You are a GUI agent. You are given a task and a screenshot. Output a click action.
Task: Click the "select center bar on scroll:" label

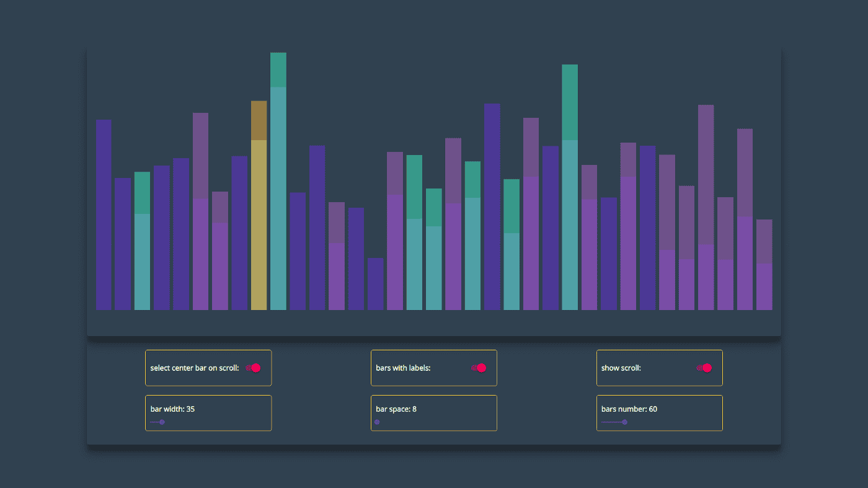click(195, 368)
